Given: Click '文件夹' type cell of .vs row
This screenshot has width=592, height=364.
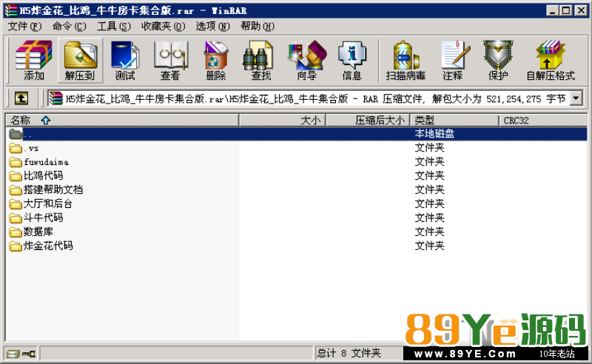Looking at the screenshot, I should coord(429,148).
